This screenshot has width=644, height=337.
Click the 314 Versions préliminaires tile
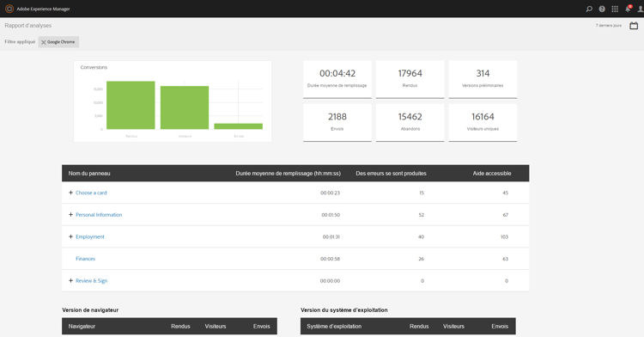click(483, 79)
